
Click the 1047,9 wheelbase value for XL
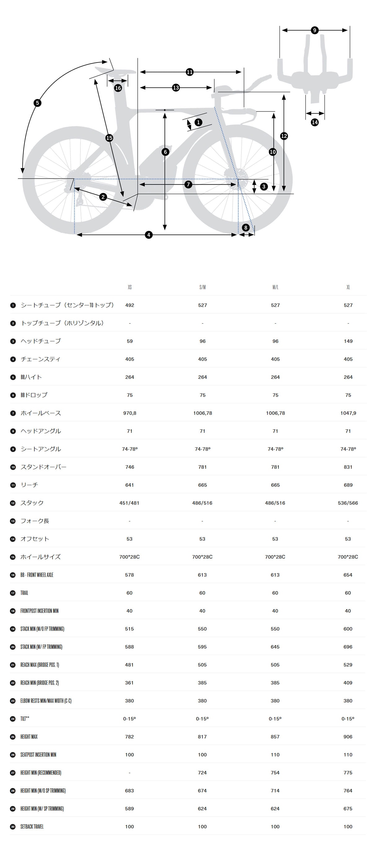tap(348, 413)
